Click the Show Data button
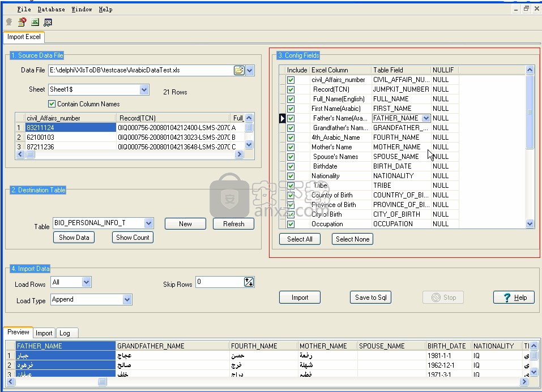The width and height of the screenshot is (542, 392). tap(74, 238)
